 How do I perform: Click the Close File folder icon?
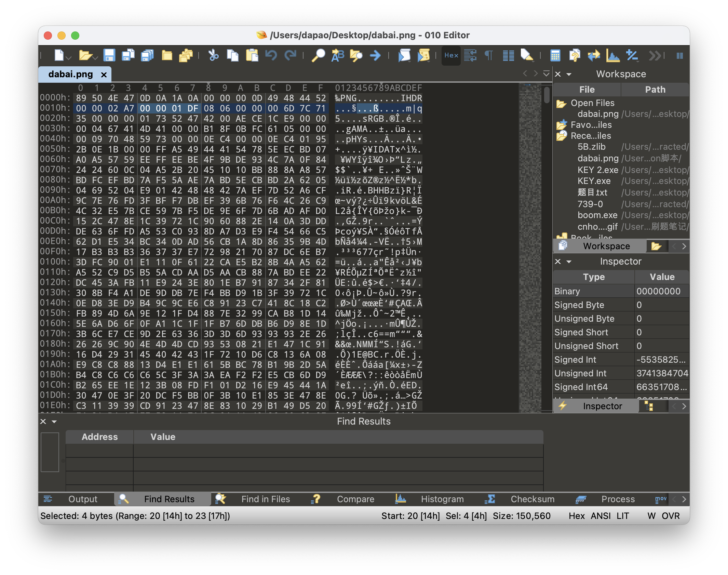[x=167, y=55]
